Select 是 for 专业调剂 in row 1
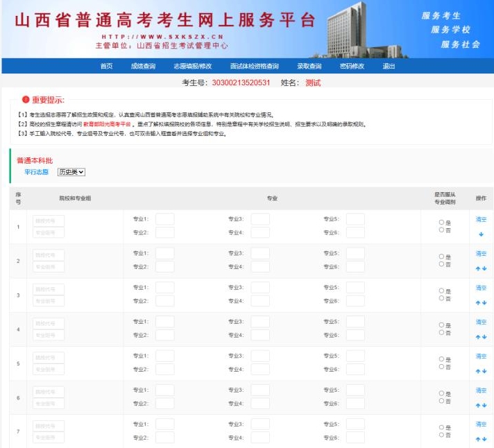Screen dimensions: 494x448 coord(441,223)
